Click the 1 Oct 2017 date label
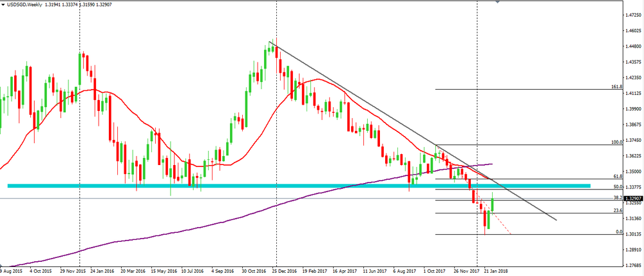Screen dimensions: 644x276 tap(435, 271)
